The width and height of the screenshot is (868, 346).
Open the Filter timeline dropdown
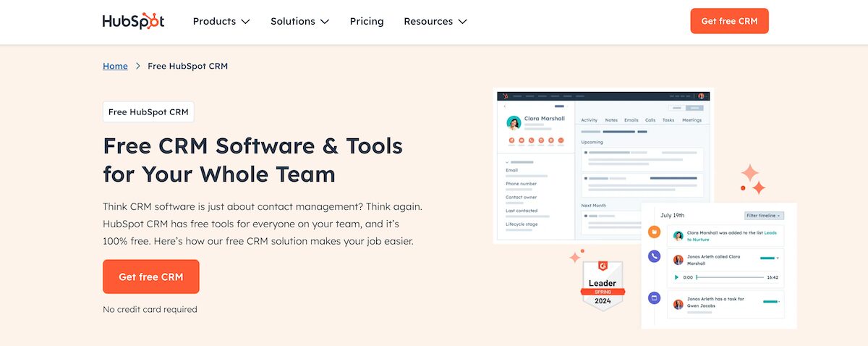764,216
